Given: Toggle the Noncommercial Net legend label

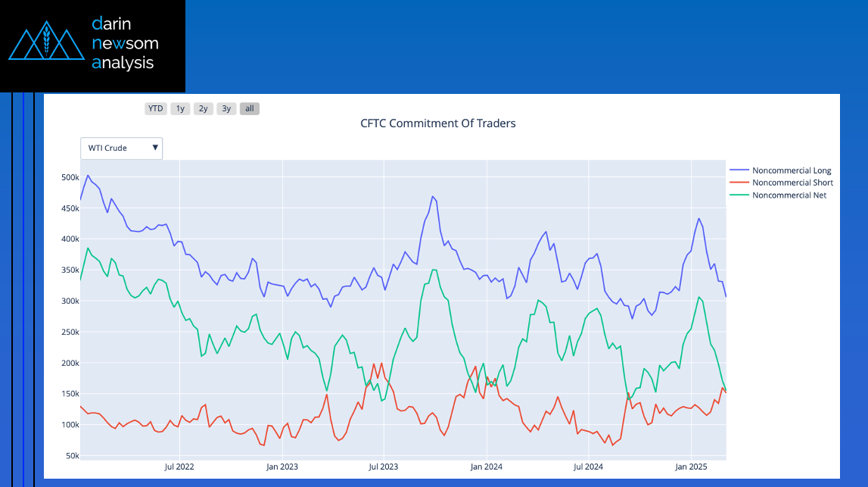Looking at the screenshot, I should [789, 195].
